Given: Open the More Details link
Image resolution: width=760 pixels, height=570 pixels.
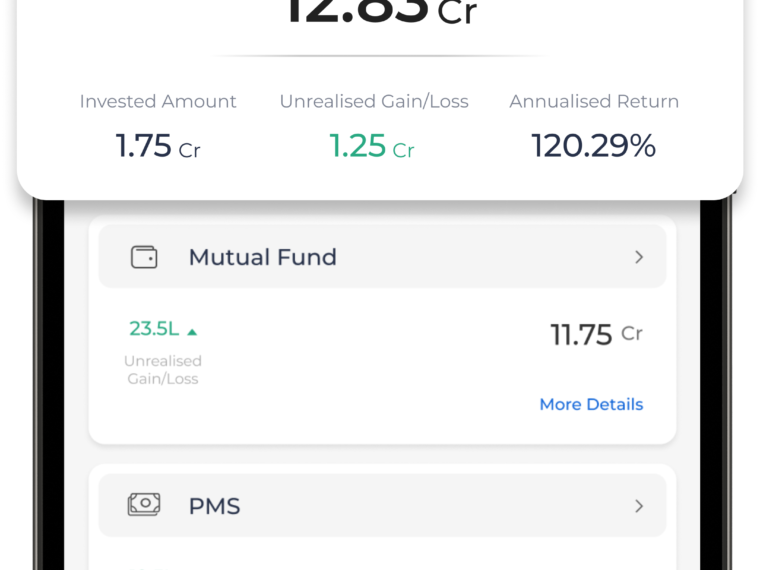Looking at the screenshot, I should click(x=591, y=404).
